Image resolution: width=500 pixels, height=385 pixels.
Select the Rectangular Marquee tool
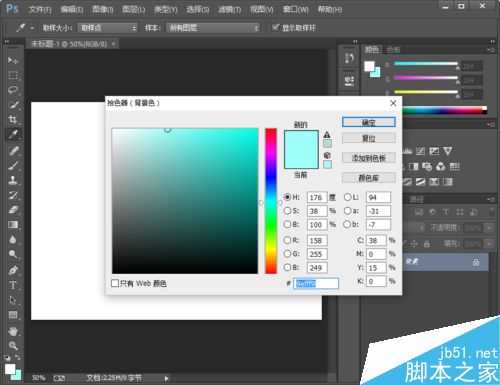(x=13, y=75)
